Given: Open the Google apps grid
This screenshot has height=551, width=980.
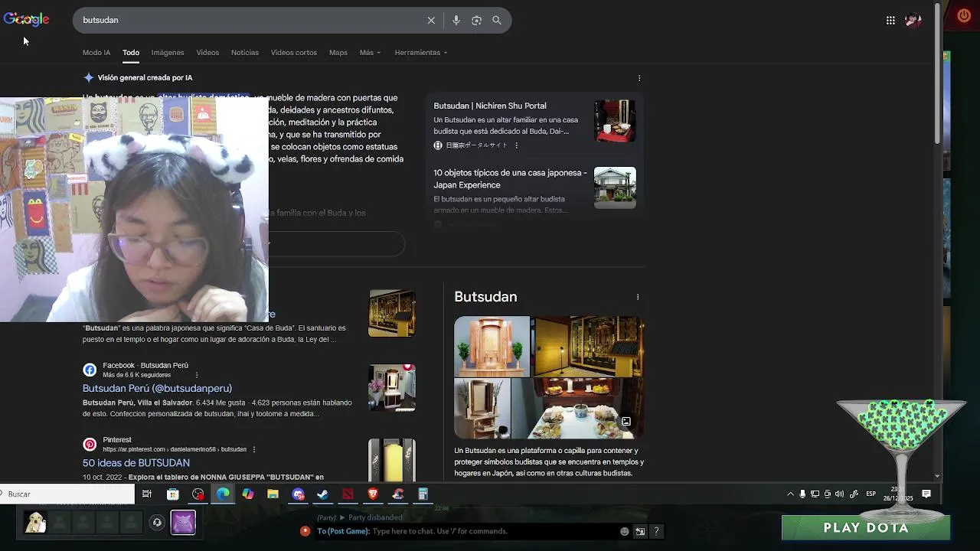Looking at the screenshot, I should [890, 21].
